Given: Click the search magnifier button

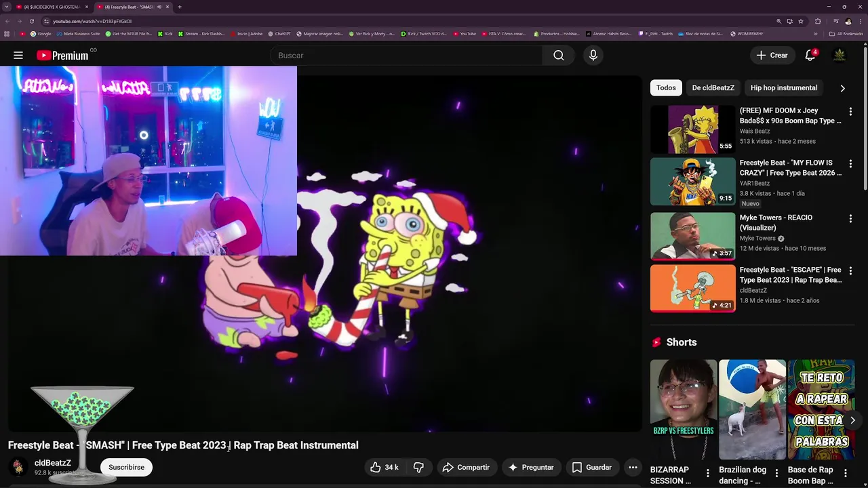Looking at the screenshot, I should (558, 56).
